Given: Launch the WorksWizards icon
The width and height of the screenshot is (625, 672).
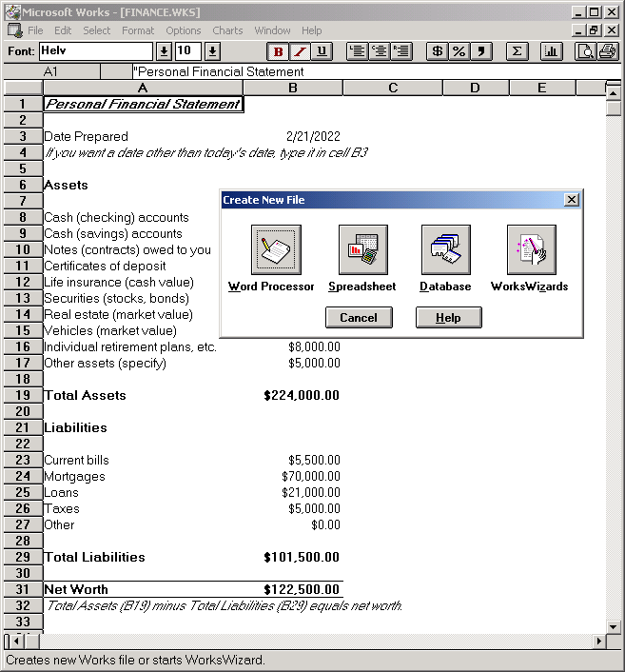Looking at the screenshot, I should coord(530,249).
